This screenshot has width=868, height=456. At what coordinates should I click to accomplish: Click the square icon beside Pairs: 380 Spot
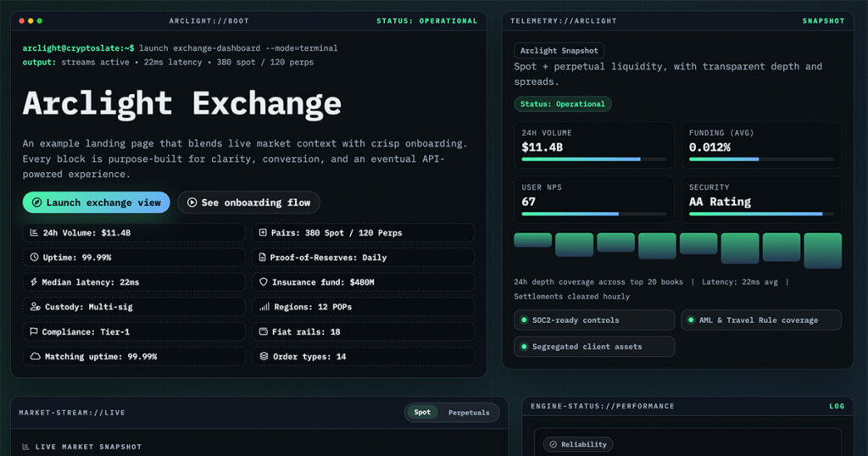tap(263, 232)
